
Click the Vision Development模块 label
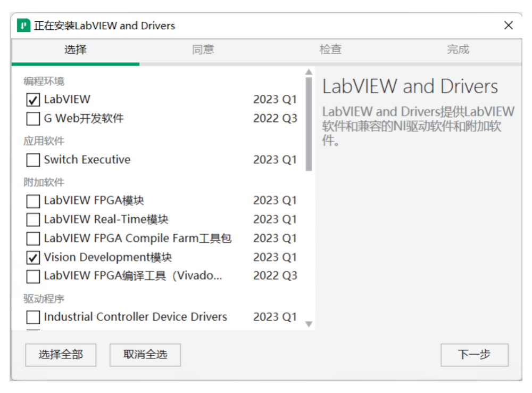coord(108,257)
